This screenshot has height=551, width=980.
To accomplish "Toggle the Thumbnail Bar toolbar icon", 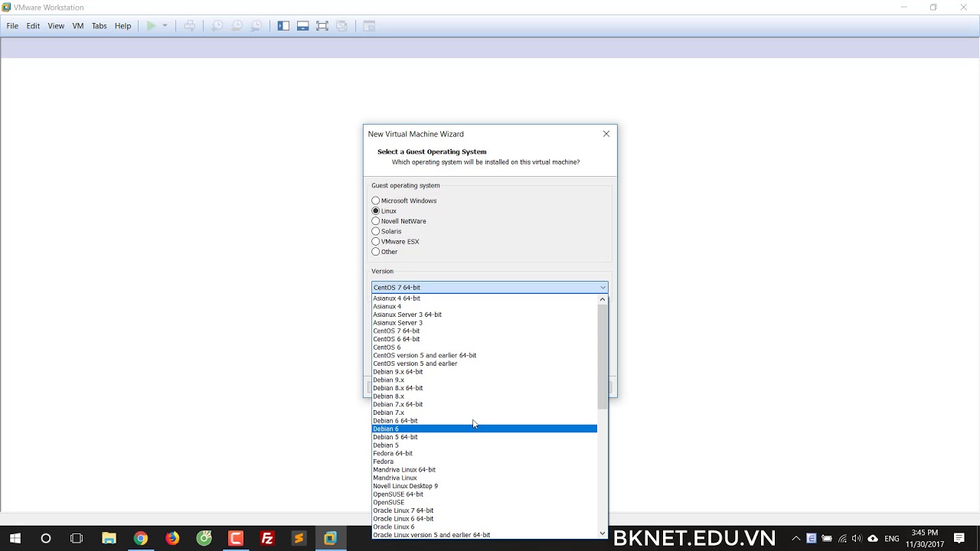I will 302,26.
